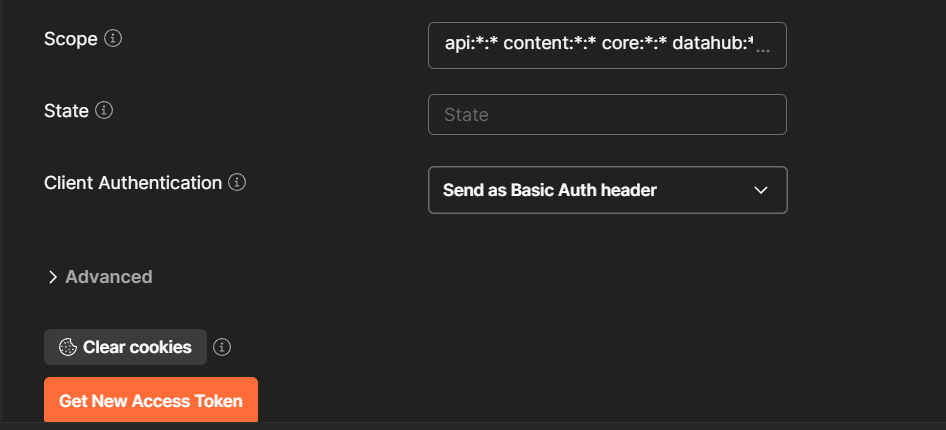The height and width of the screenshot is (430, 946).
Task: Click the info icon beside State label
Action: 104,110
